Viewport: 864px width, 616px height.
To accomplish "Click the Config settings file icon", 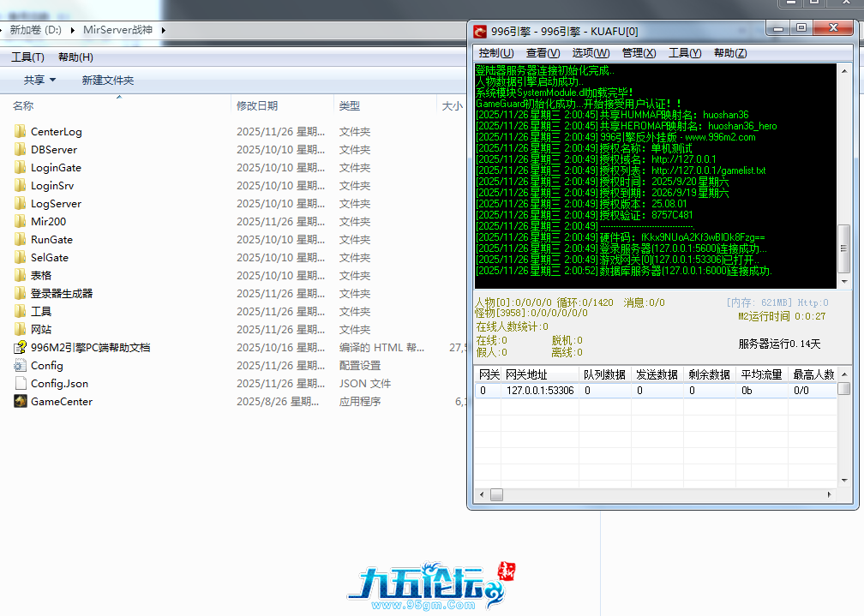I will (21, 366).
